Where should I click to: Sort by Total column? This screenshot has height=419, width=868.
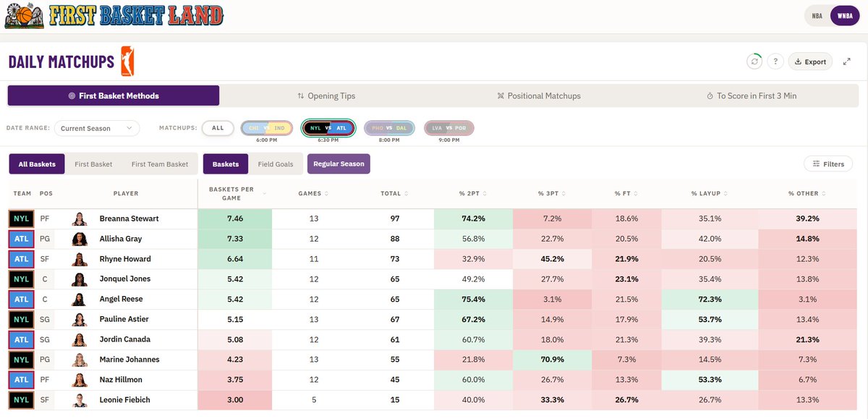tap(396, 193)
